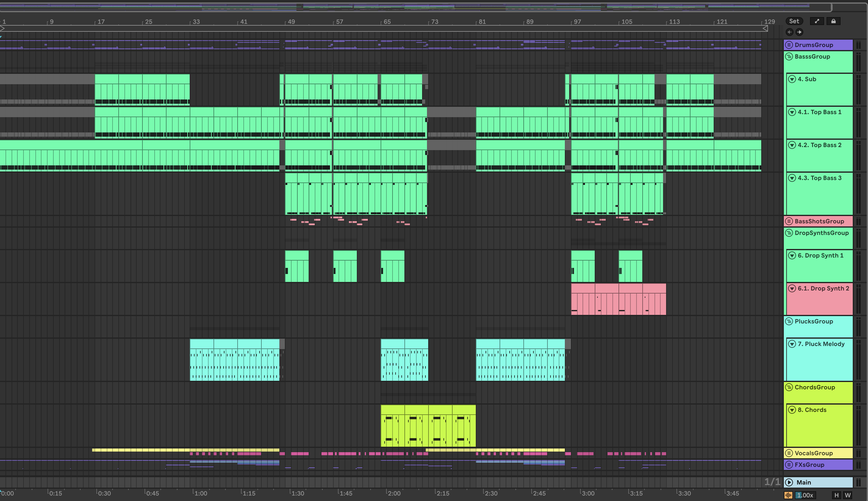Viewport: 868px width, 501px height.
Task: Collapse the 4.1. Top Bass 1 arrow
Action: (792, 112)
